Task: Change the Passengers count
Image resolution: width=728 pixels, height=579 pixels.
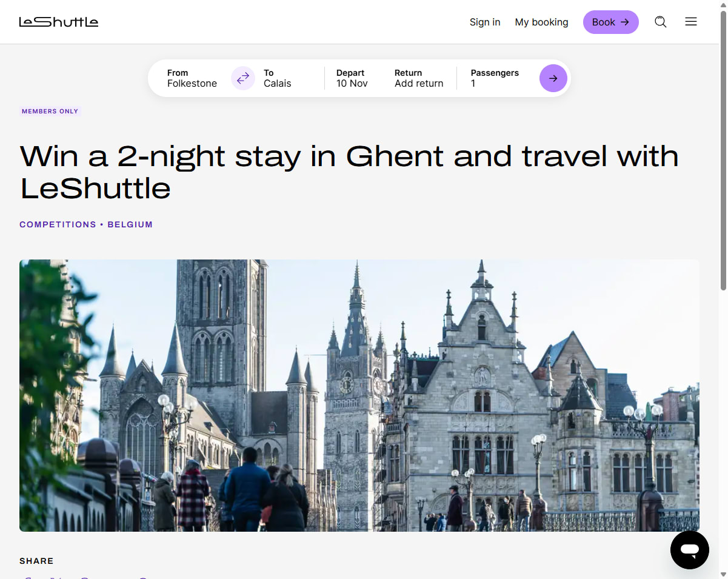Action: click(x=495, y=78)
